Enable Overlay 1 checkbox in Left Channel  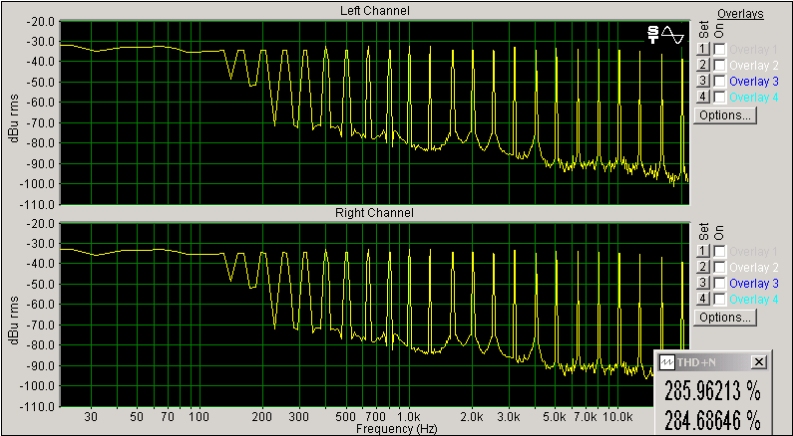click(719, 49)
